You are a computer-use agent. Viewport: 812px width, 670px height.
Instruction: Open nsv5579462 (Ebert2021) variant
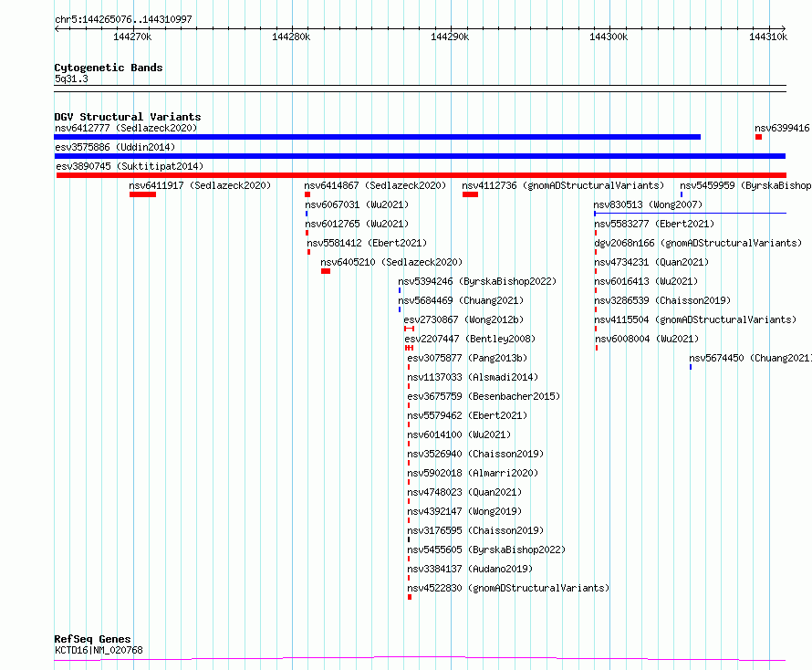[467, 415]
